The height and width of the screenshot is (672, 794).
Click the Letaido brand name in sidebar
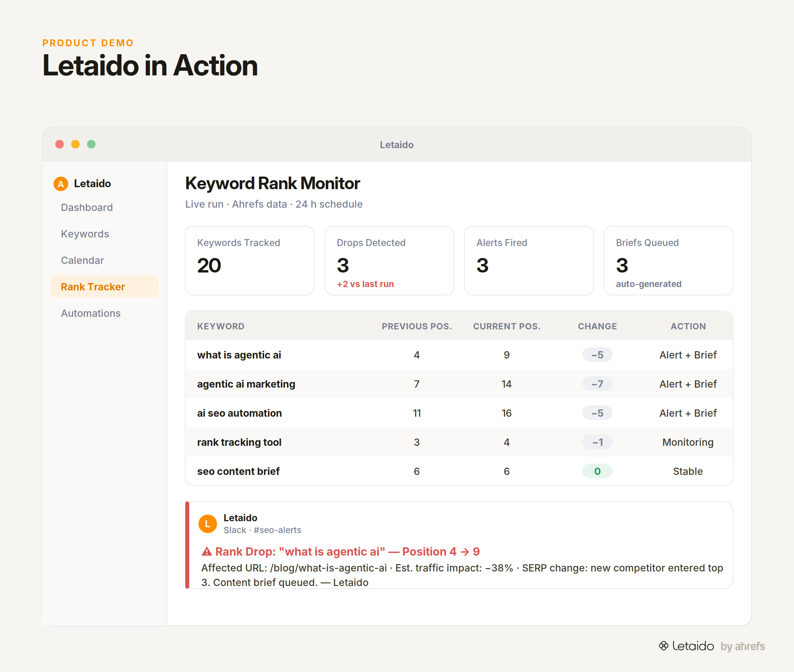(93, 184)
